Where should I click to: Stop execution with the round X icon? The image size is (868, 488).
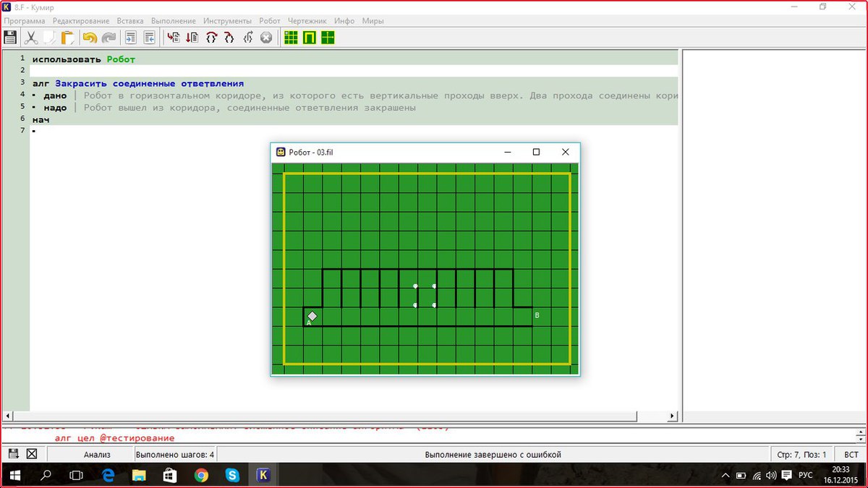pos(265,38)
